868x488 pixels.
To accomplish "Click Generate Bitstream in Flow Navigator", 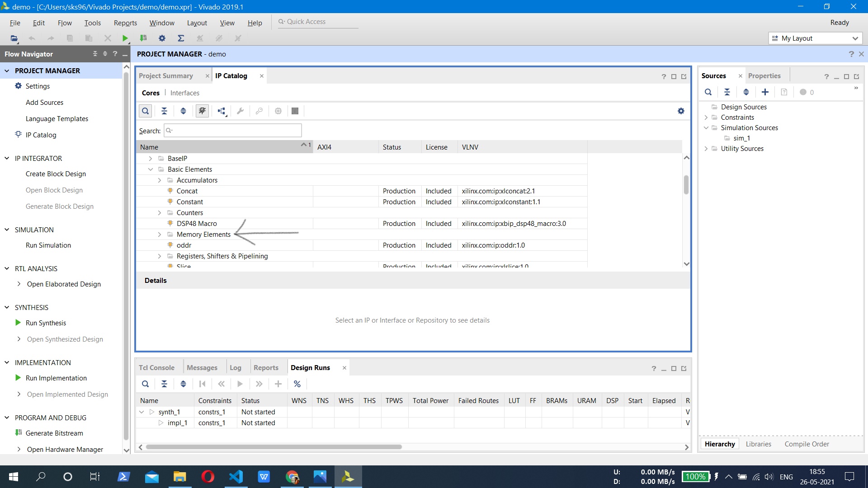I will (x=54, y=433).
